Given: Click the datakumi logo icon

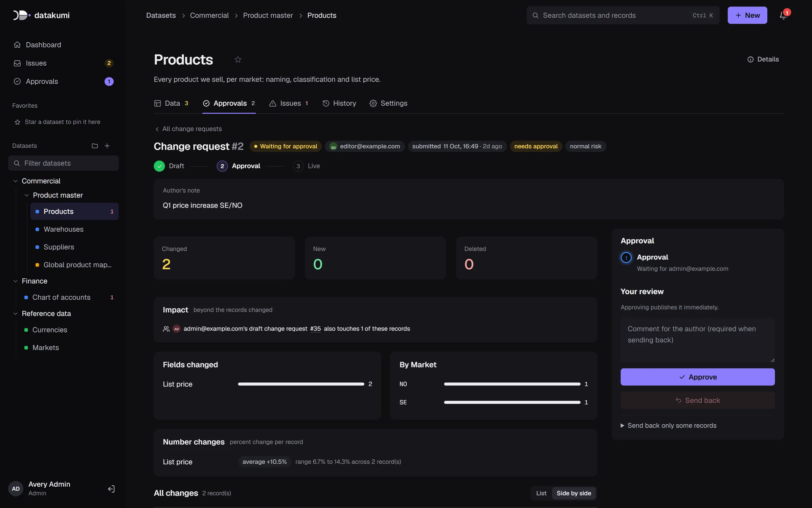Looking at the screenshot, I should coord(22,15).
